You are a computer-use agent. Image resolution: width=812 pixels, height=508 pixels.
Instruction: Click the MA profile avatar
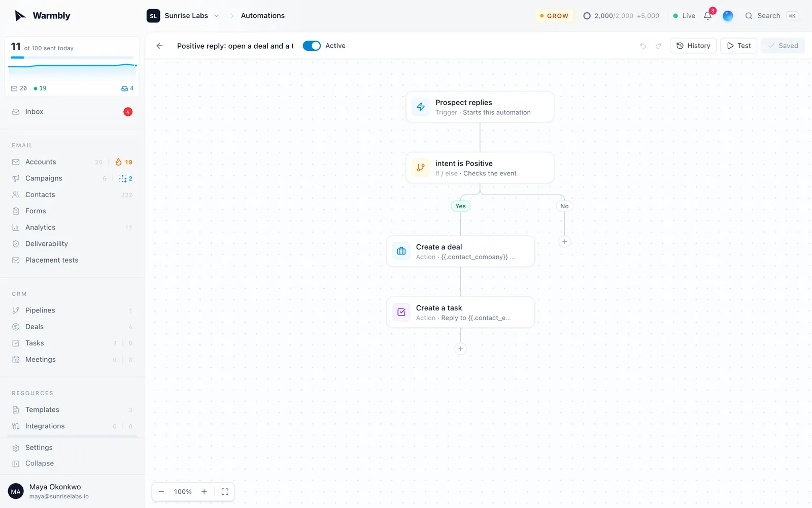[16, 491]
